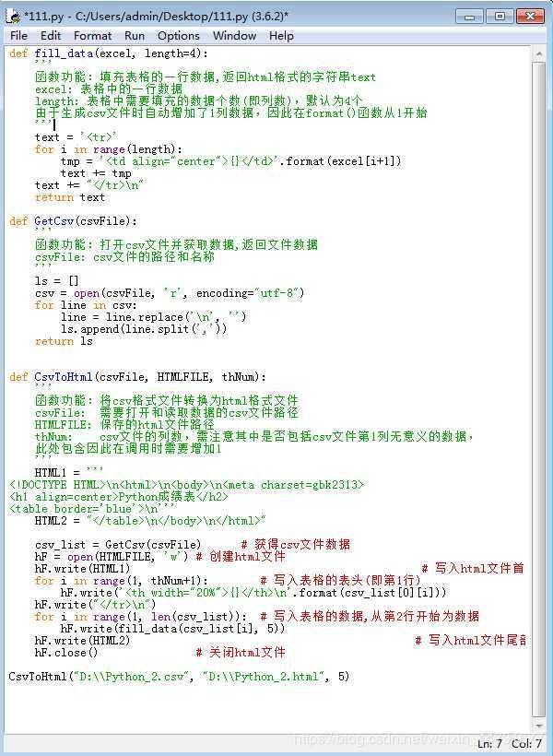Click the scrollbar up arrow
Viewport: 553px width, 756px height.
(538, 54)
